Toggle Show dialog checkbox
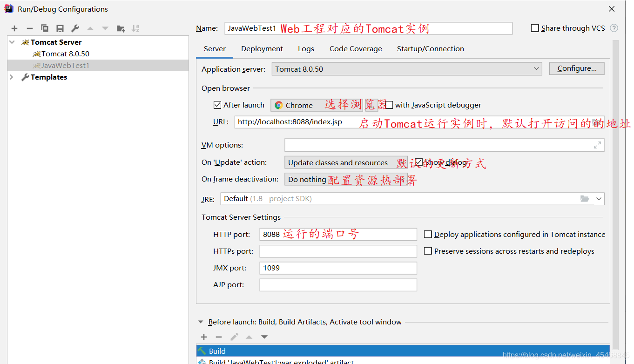This screenshot has width=634, height=364. [x=418, y=162]
